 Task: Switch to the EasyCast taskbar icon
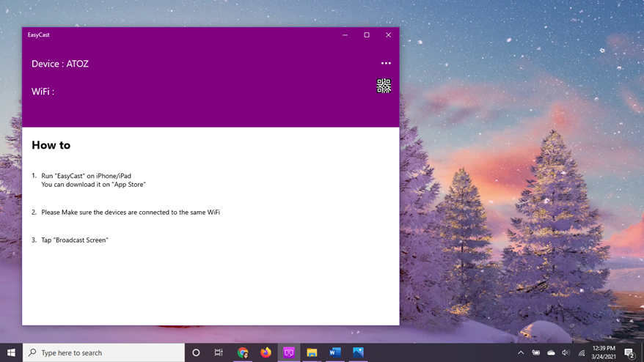(x=289, y=352)
